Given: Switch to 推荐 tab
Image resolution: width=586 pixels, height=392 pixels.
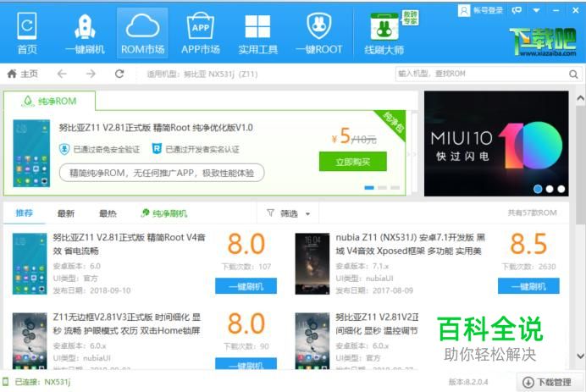Looking at the screenshot, I should pos(25,213).
